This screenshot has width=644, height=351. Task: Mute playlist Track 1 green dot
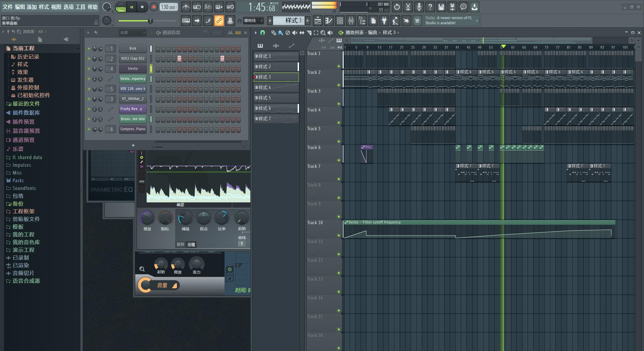click(339, 66)
